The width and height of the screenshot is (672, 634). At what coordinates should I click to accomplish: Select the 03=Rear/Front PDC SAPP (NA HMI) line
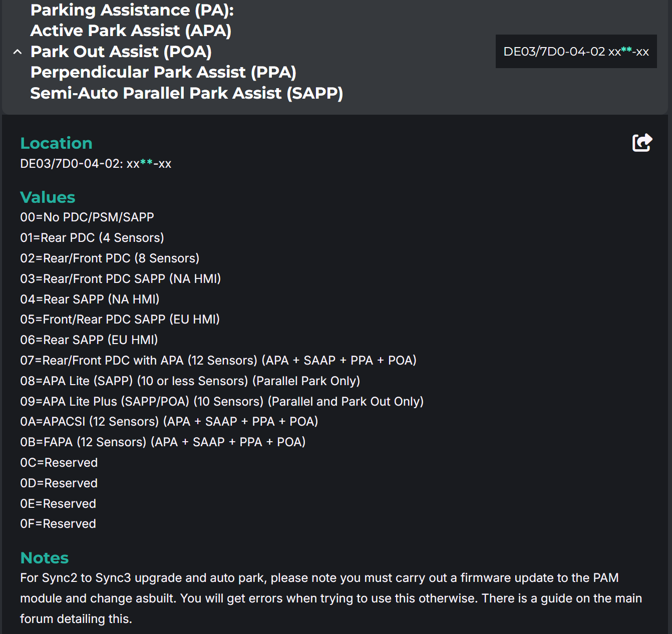click(120, 279)
